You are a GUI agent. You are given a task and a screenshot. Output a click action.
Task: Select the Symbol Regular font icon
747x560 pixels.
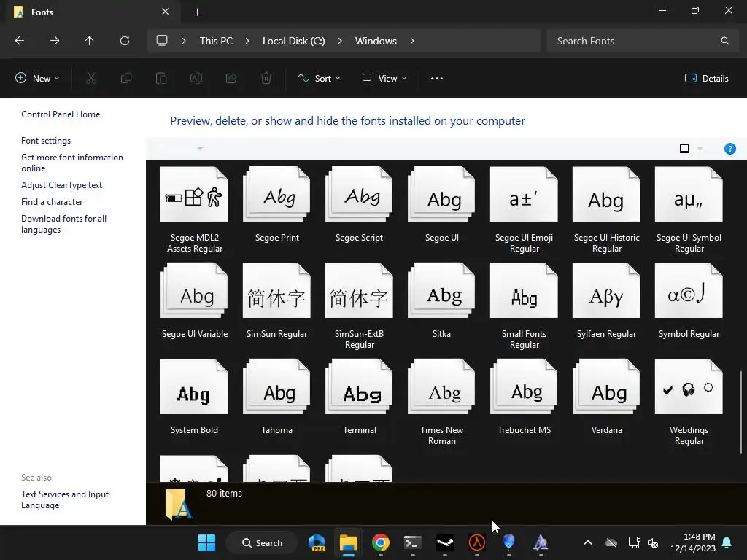(689, 290)
